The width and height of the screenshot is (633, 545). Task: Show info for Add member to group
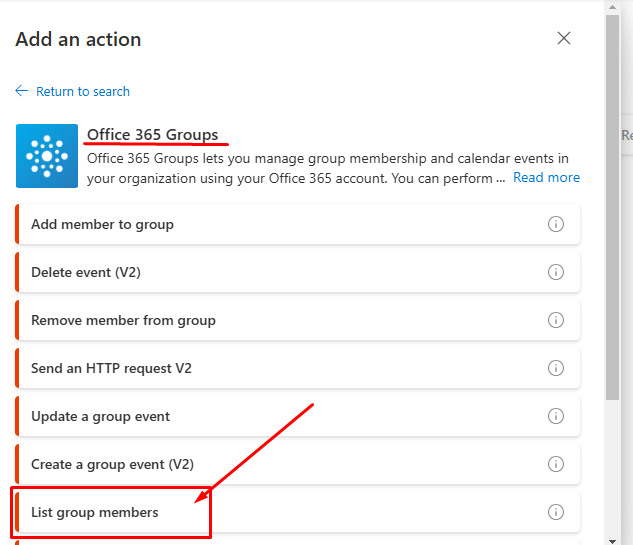coord(555,224)
